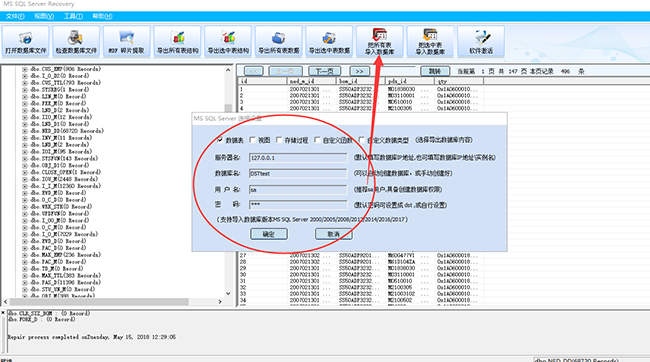Click the 用户名 username field with sa
The width and height of the screenshot is (650, 362).
(x=298, y=190)
